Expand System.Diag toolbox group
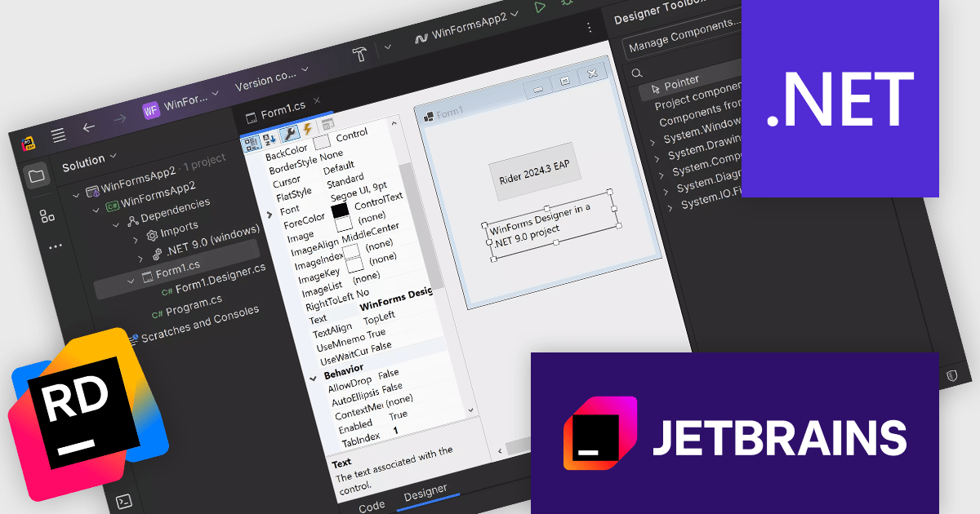 [x=666, y=190]
